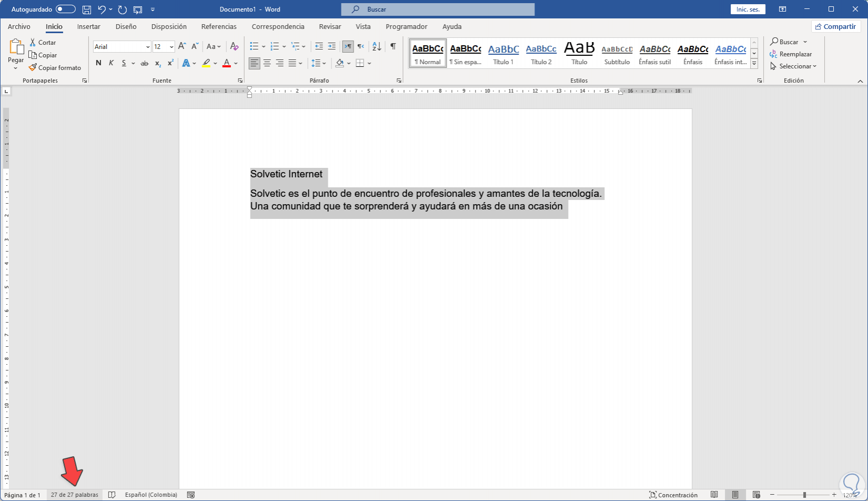Expand the Styles gallery more arrow
The width and height of the screenshot is (868, 501).
coord(754,64)
